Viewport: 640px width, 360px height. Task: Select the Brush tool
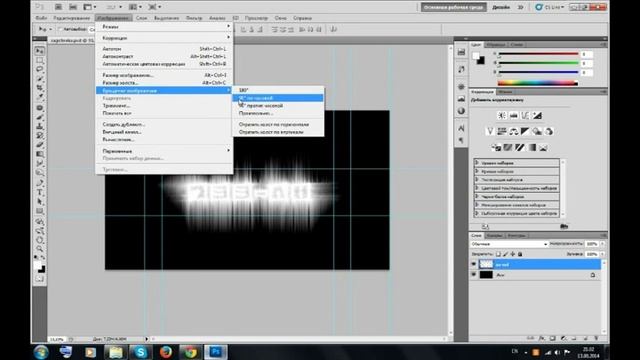point(40,118)
